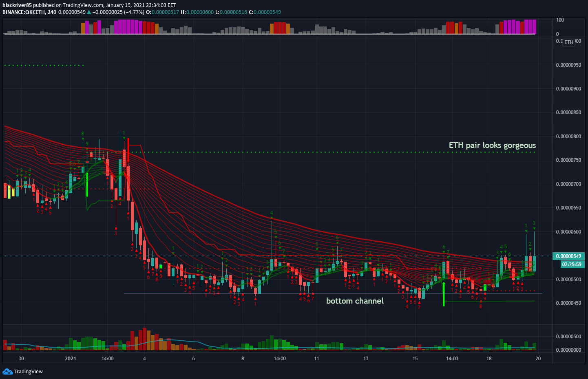Viewport: 588px width, 379px height.
Task: Click the current price tag 0.00000549
Action: tap(568, 256)
